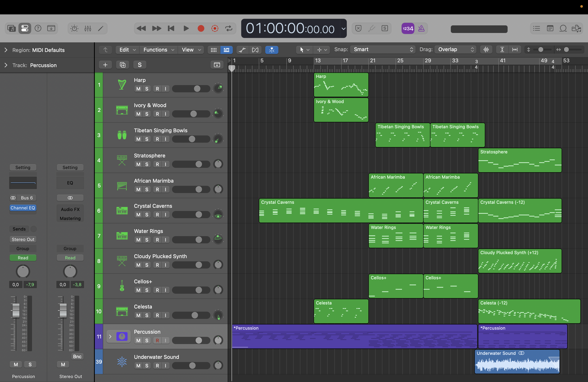Viewport: 588px width, 382px height.
Task: Open the global tracks dropdown button
Action: pos(217,65)
